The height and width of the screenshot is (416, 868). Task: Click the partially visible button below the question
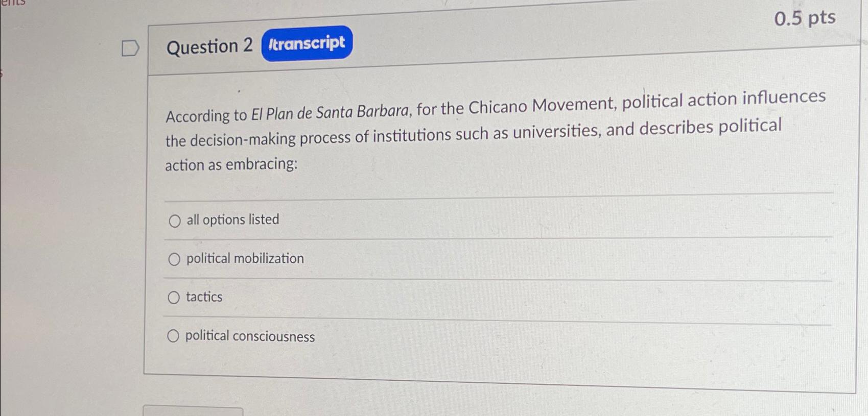[193, 411]
